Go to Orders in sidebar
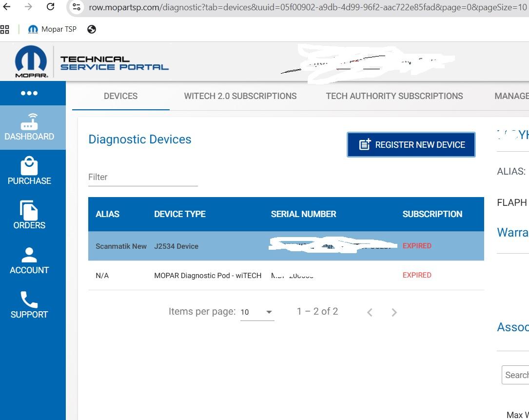529x420 pixels. (29, 215)
